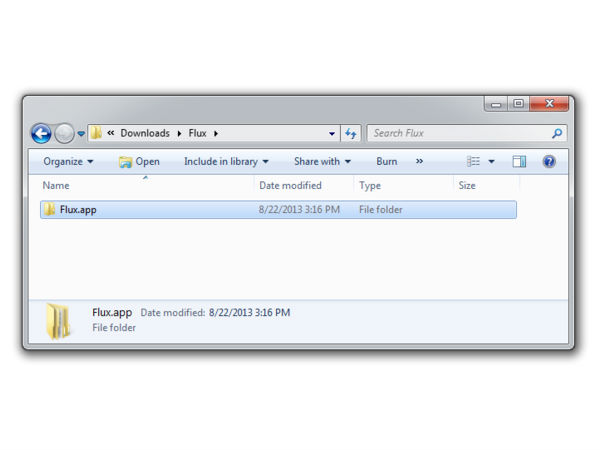Expand hidden path via double chevron in address bar
The width and height of the screenshot is (600, 450).
pyautogui.click(x=111, y=133)
